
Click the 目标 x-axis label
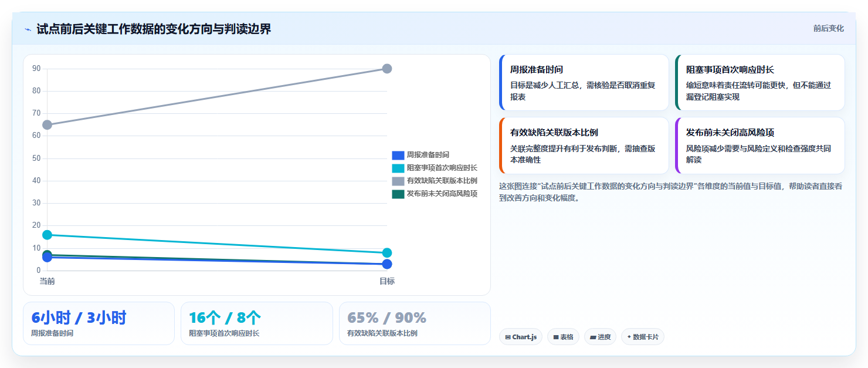click(x=387, y=281)
